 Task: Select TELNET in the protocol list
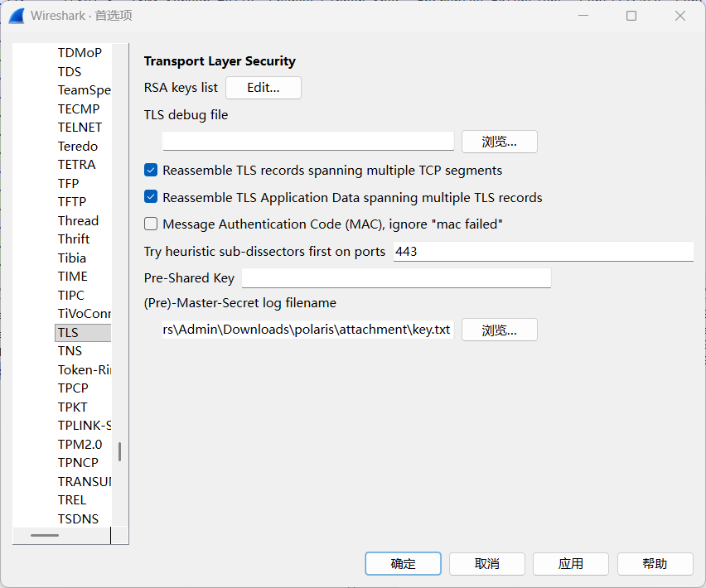pos(80,128)
